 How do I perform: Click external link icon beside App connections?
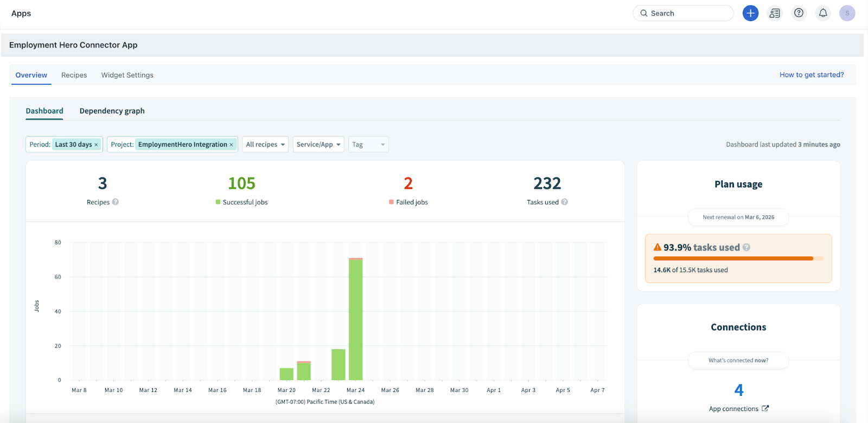click(765, 408)
